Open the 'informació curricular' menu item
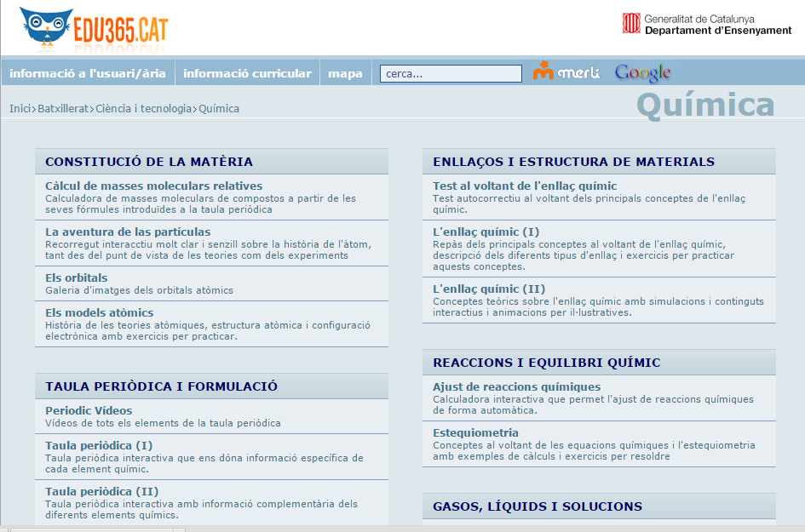This screenshot has width=805, height=532. coord(247,73)
